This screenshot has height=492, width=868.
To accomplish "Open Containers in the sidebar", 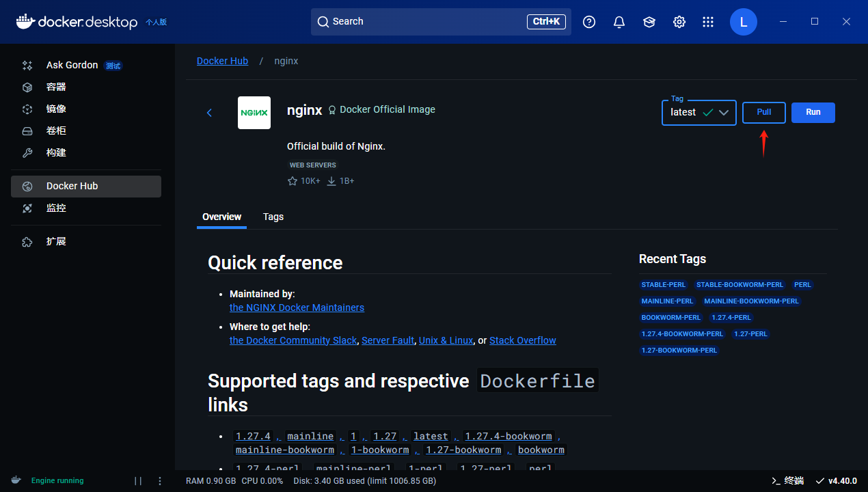I will coord(56,87).
